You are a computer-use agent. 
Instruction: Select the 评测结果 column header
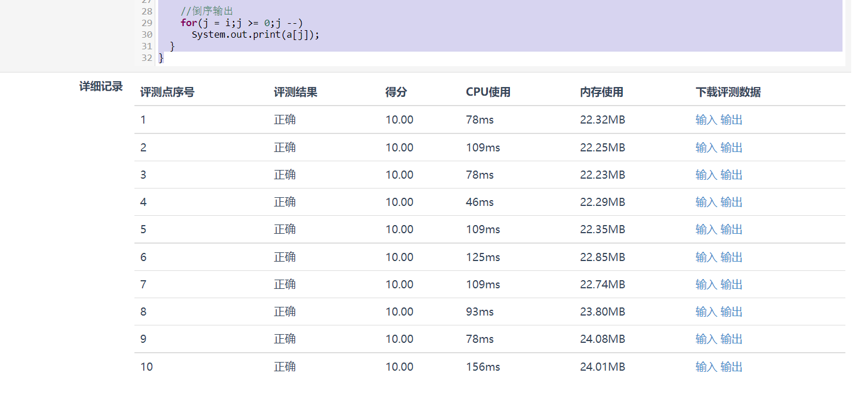coord(296,92)
